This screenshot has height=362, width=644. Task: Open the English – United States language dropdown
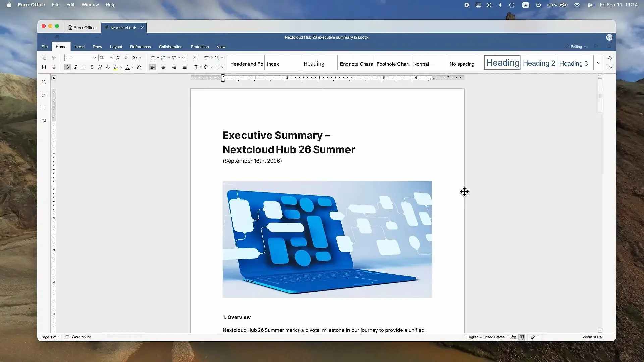488,337
